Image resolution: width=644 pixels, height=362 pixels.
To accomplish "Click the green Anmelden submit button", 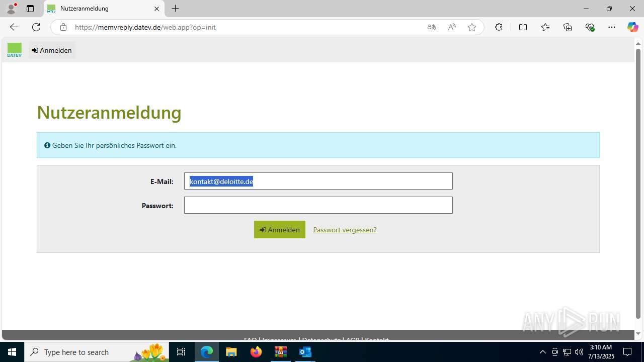I will 279,229.
